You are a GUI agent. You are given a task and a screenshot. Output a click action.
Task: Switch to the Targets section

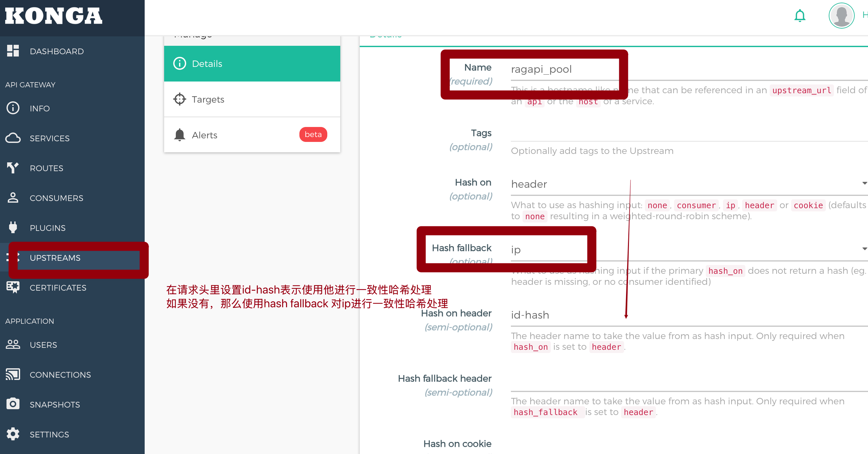tap(208, 99)
